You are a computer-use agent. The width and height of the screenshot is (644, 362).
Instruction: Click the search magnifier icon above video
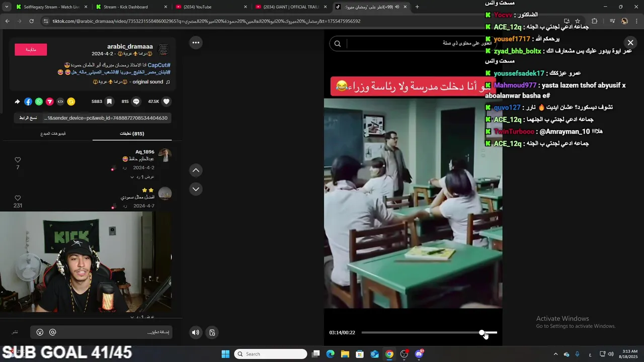(x=338, y=44)
